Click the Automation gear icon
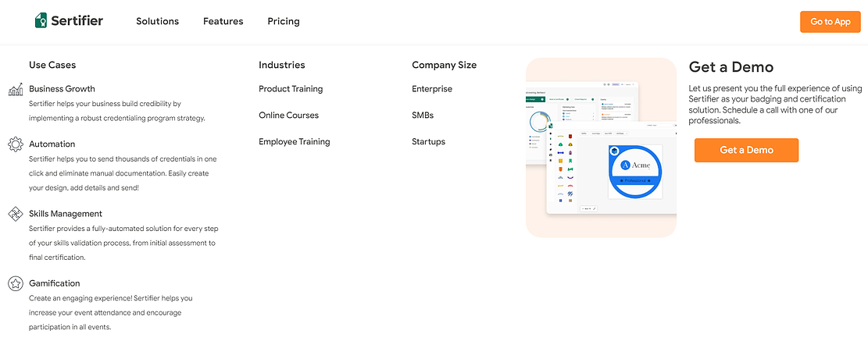 [15, 144]
